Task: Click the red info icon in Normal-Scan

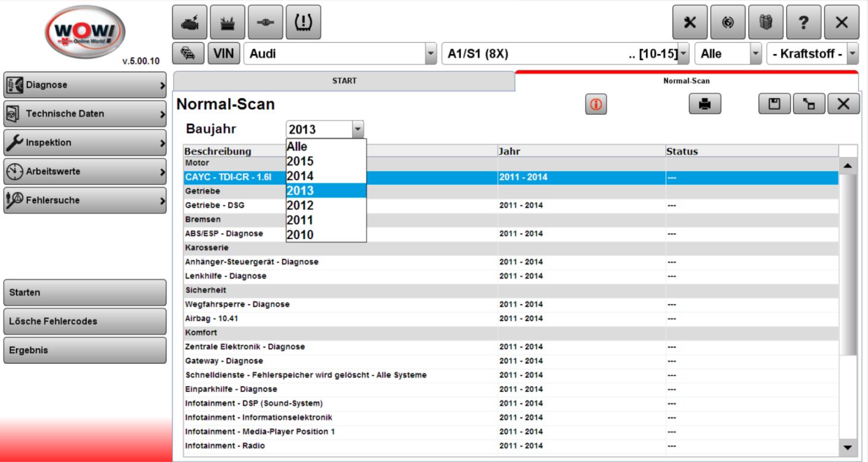Action: [x=595, y=104]
